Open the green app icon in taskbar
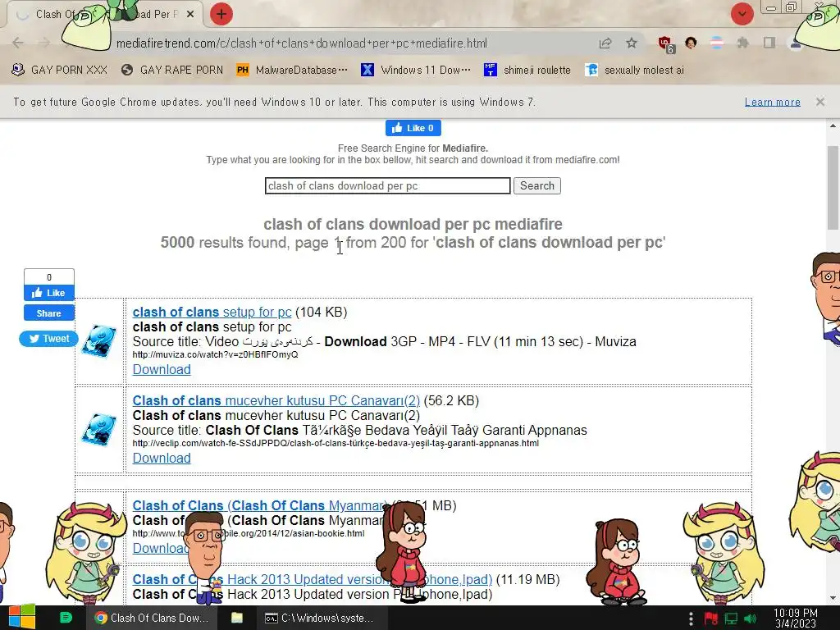Image resolution: width=840 pixels, height=630 pixels. [66, 618]
